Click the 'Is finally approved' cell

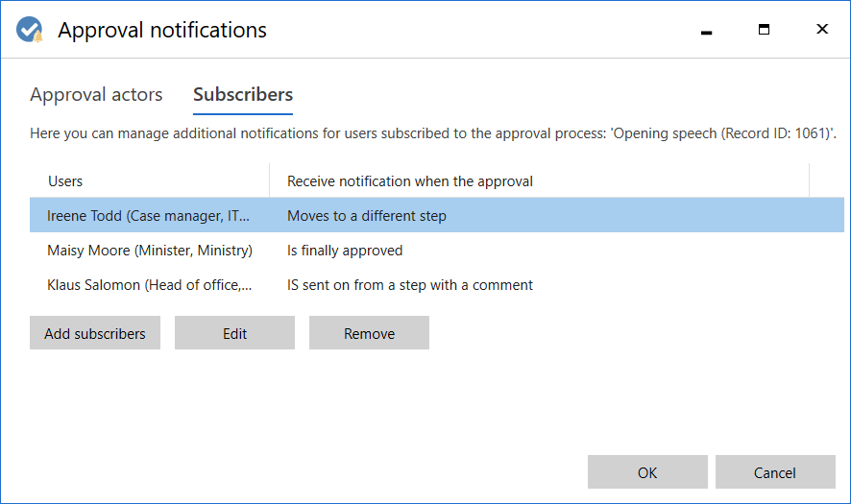pyautogui.click(x=345, y=251)
